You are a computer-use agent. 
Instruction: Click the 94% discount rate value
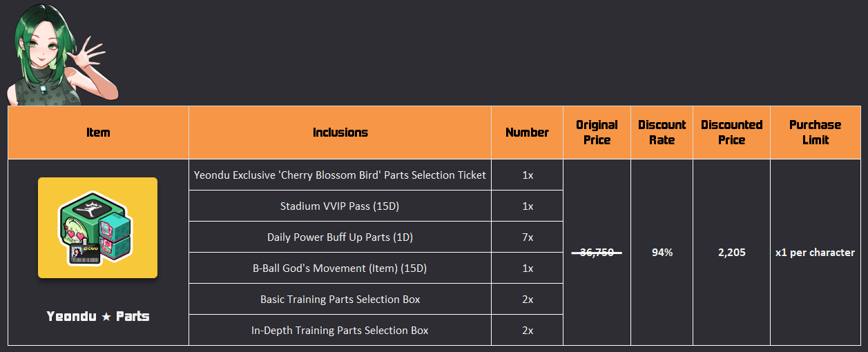662,253
